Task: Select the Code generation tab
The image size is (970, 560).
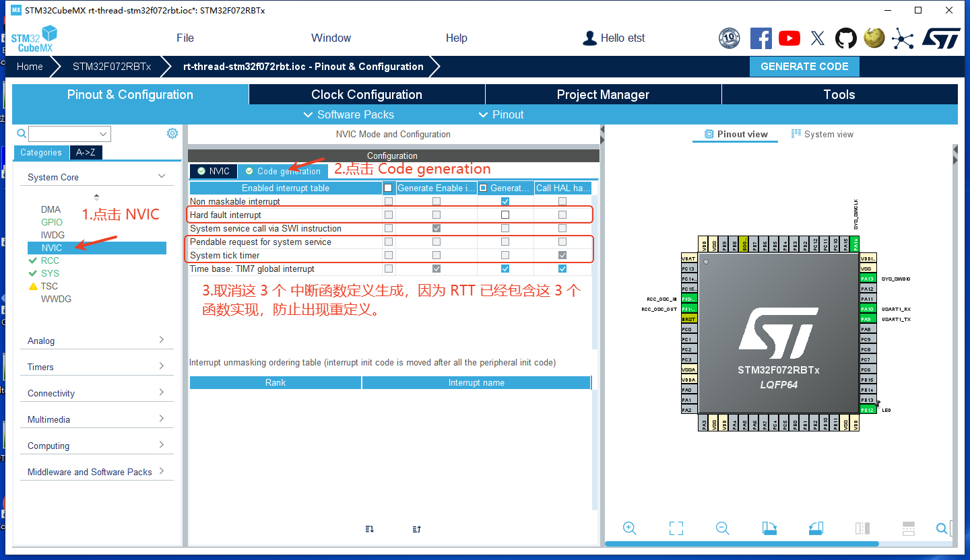Action: (283, 171)
